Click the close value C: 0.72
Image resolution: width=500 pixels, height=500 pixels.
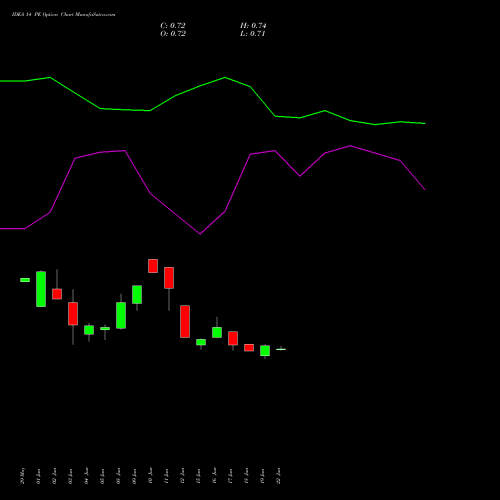click(173, 26)
